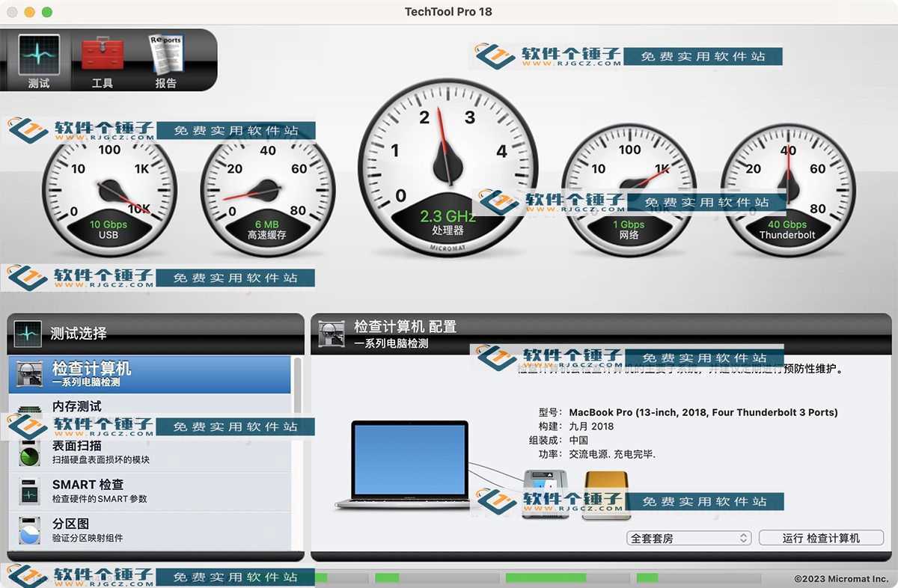Screen dimensions: 898x588
Task: Click the 运行 检查计算机 button
Action: (821, 538)
